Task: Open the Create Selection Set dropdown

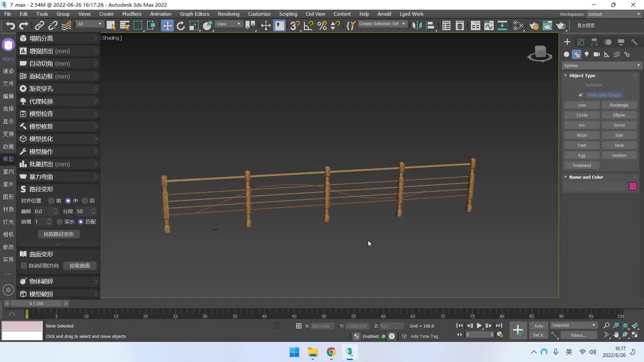Action: [x=382, y=24]
